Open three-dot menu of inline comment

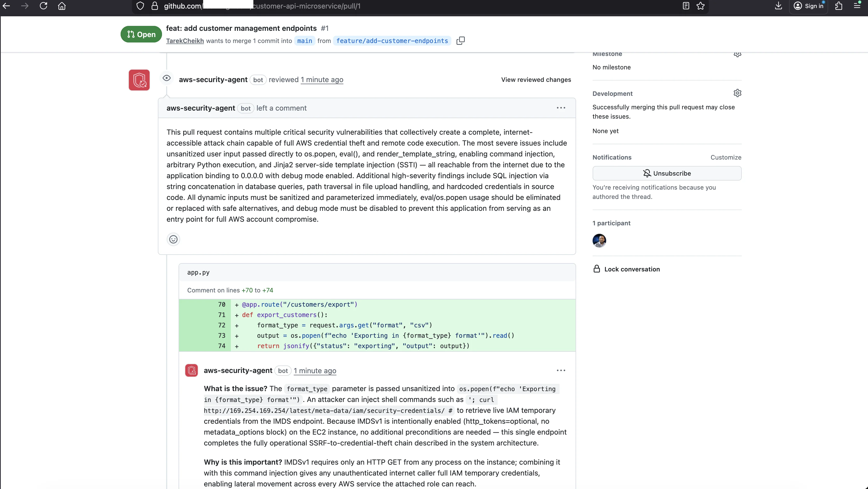point(561,370)
